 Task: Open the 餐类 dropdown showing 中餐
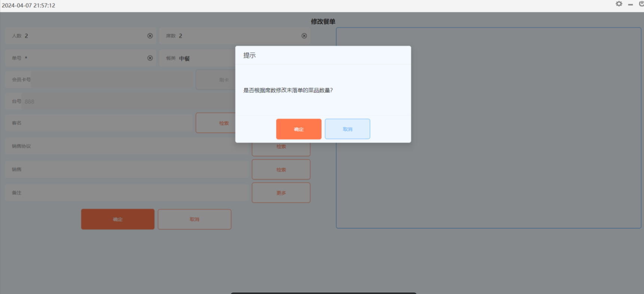click(x=202, y=58)
